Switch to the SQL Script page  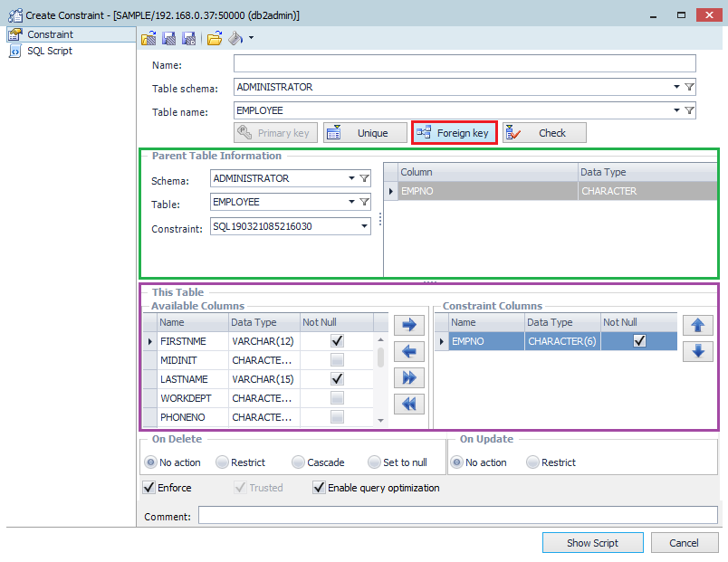(49, 52)
